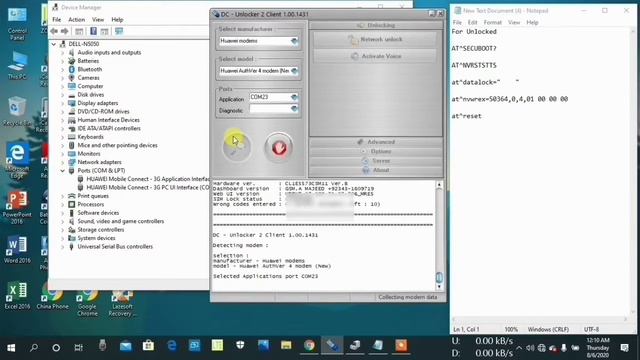
Task: Show hidden tray icons chevron
Action: pos(519,348)
